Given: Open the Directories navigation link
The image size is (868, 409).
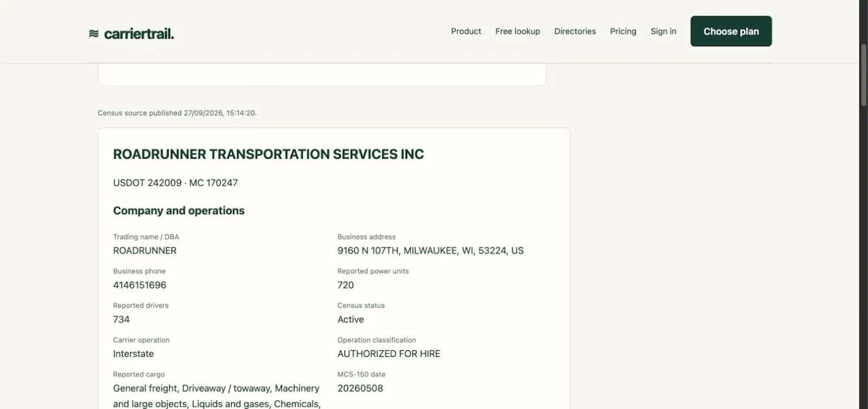Looking at the screenshot, I should click(575, 32).
